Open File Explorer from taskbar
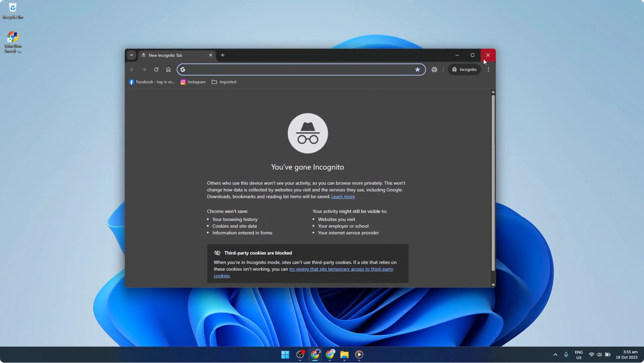The image size is (644, 363). point(345,355)
